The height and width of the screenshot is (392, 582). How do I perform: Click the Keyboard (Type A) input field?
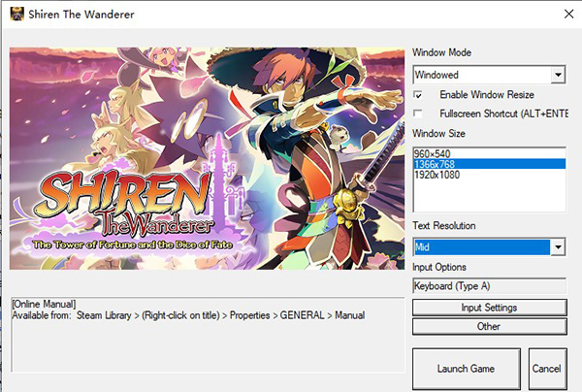[490, 286]
